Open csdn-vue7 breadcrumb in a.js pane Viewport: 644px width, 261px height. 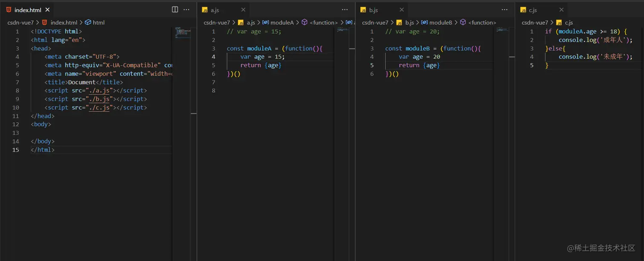[217, 23]
